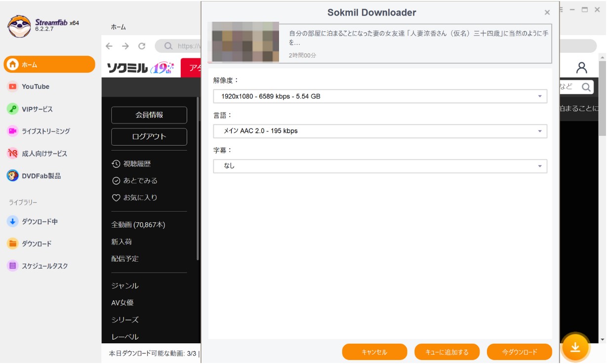Click the YouTube sidebar icon
This screenshot has width=607, height=364.
click(13, 86)
